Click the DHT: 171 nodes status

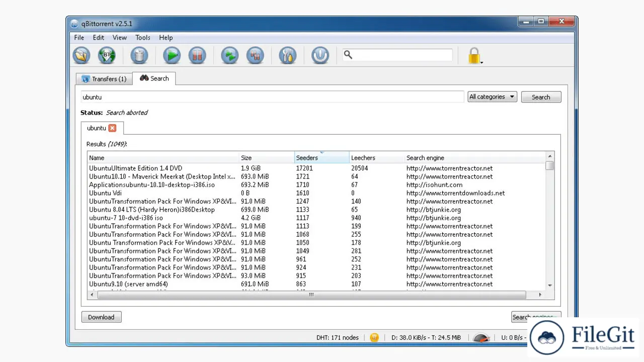point(338,337)
